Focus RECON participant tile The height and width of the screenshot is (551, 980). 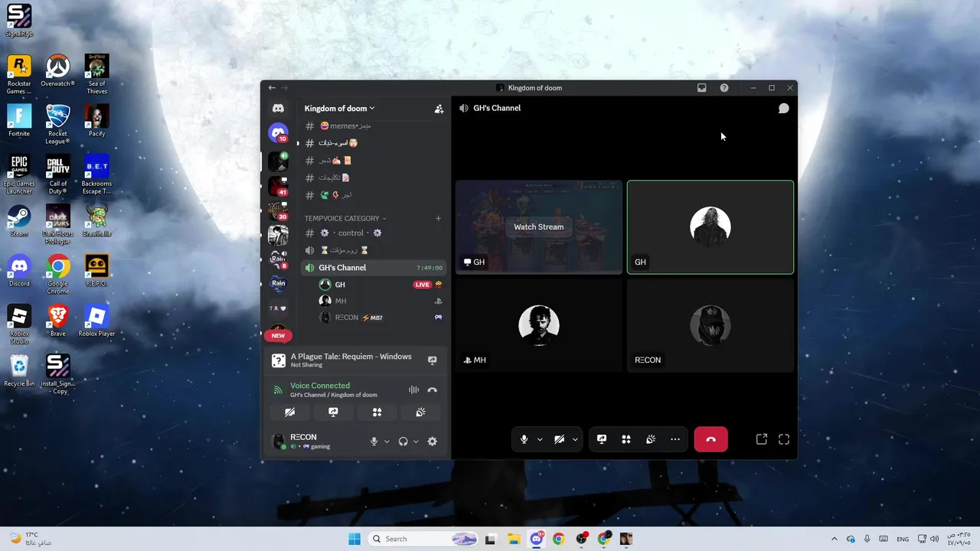click(x=710, y=325)
